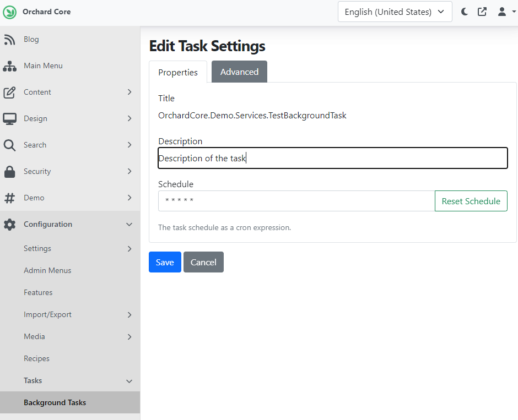Open the Blog menu item
Screen dimensions: 518x420
point(31,39)
